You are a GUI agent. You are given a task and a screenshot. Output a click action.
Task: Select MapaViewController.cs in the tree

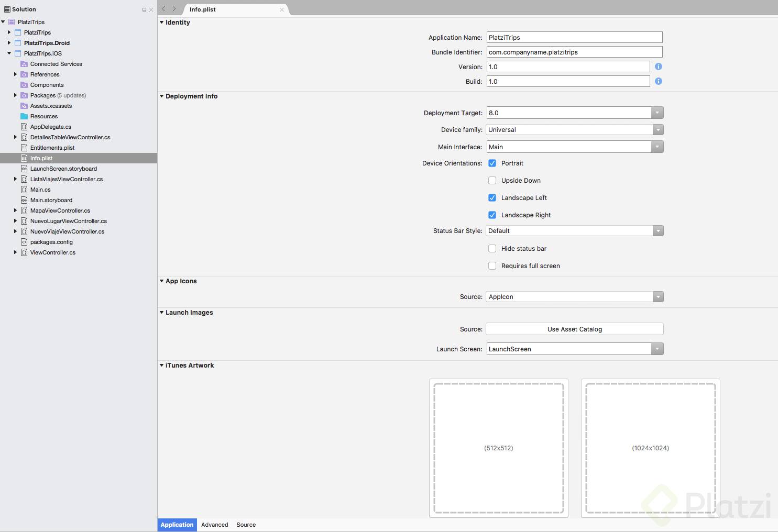coord(60,210)
